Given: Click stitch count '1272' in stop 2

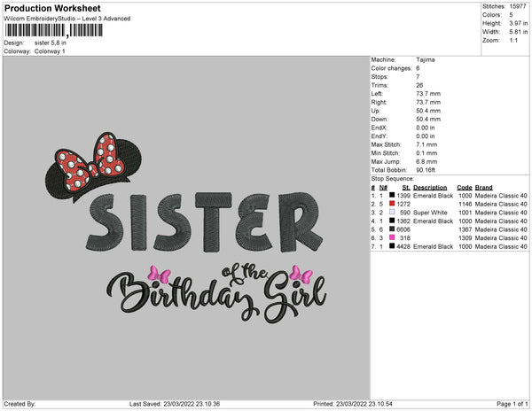Looking at the screenshot, I should pos(403,204).
